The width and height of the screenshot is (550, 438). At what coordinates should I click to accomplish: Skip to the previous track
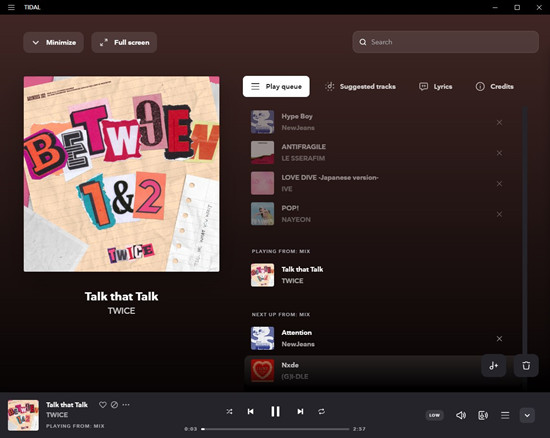(x=250, y=411)
